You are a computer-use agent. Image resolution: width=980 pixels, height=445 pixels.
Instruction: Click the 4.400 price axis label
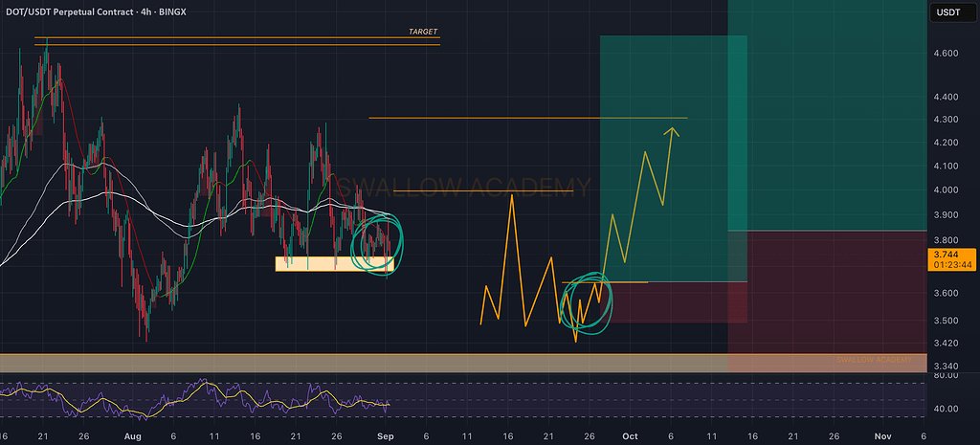(947, 97)
